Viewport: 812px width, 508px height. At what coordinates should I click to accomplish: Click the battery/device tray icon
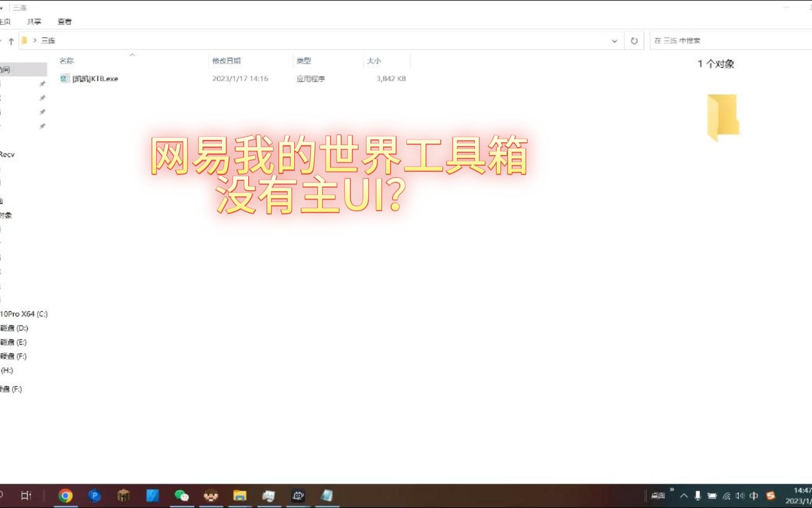(712, 496)
